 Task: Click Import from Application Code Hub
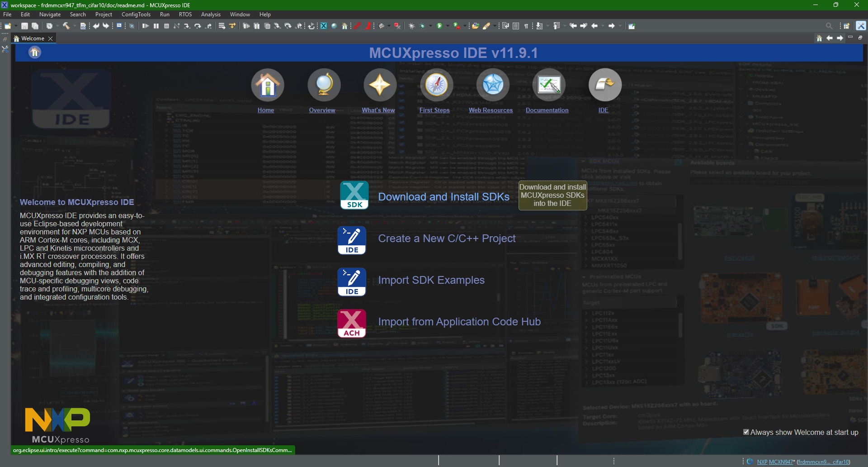click(x=459, y=322)
